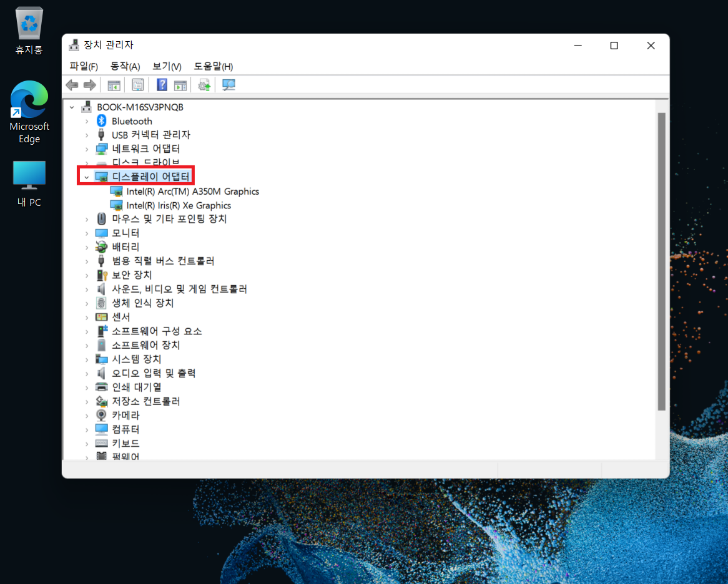Screen dimensions: 728x584
Task: Click the 네트워크 어댑터 icon
Action: (x=102, y=149)
